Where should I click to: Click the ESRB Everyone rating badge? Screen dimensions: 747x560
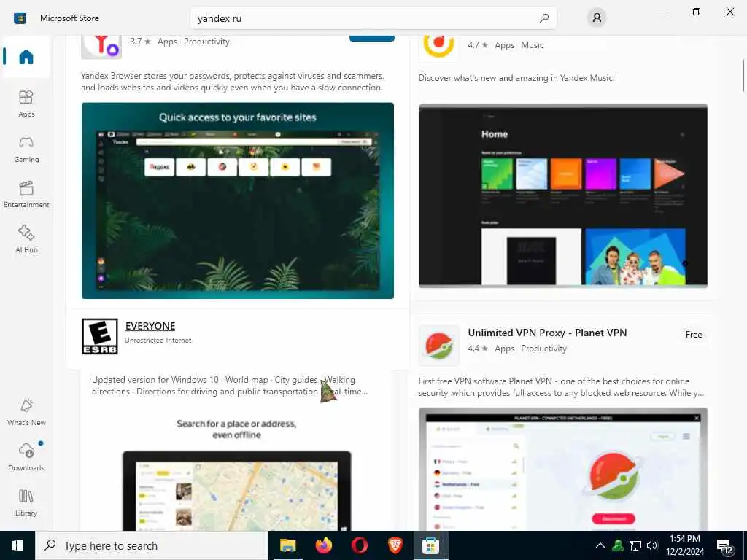coord(99,336)
